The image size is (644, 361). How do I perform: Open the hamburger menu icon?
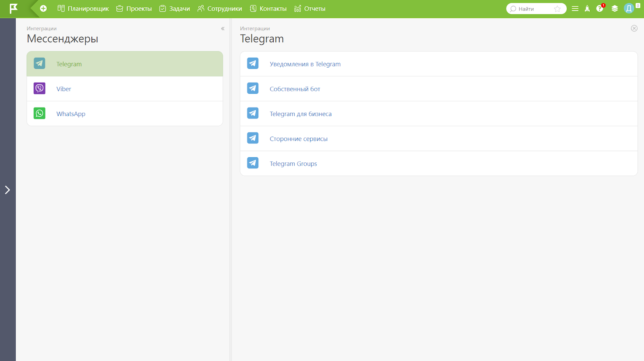pyautogui.click(x=575, y=8)
